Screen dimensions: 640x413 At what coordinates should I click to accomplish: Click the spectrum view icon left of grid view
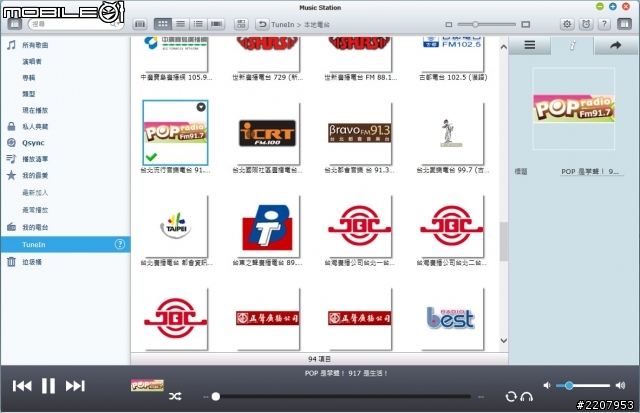pos(140,24)
